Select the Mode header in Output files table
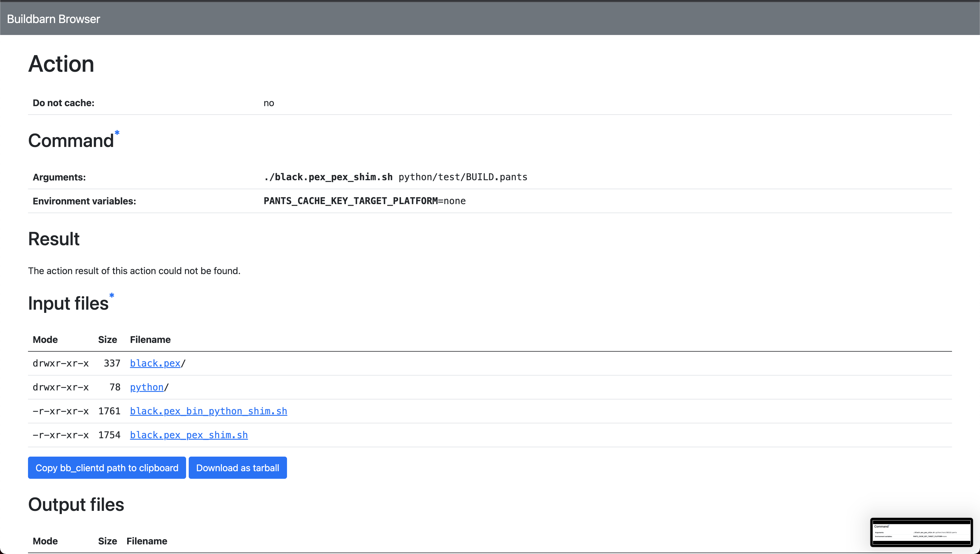Screen dimensions: 980x554 coord(45,541)
